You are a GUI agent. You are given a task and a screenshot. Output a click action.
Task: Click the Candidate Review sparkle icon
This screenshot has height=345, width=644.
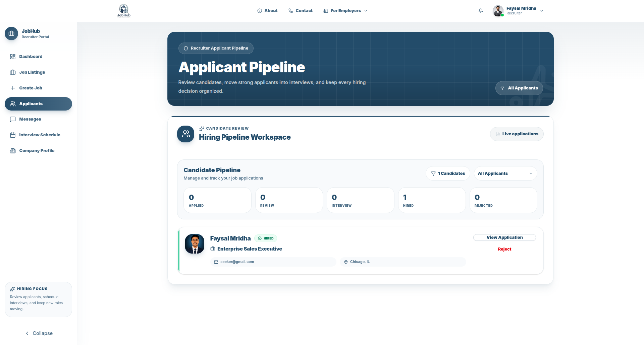pos(202,129)
